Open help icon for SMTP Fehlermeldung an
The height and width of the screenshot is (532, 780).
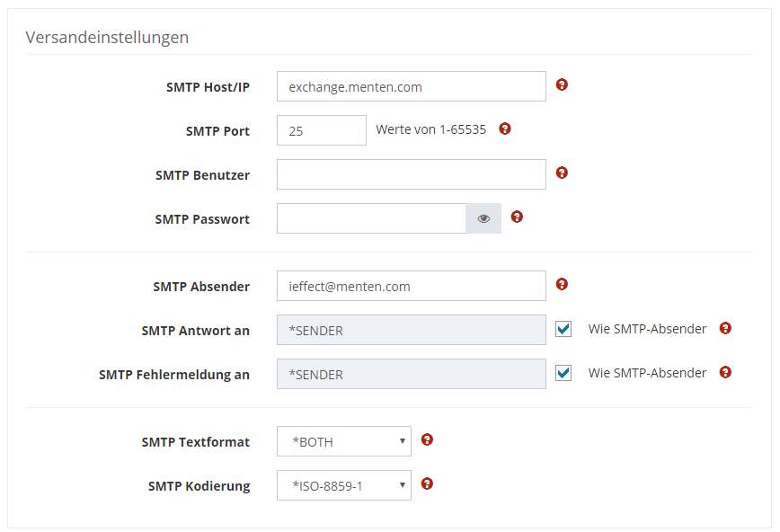click(725, 372)
